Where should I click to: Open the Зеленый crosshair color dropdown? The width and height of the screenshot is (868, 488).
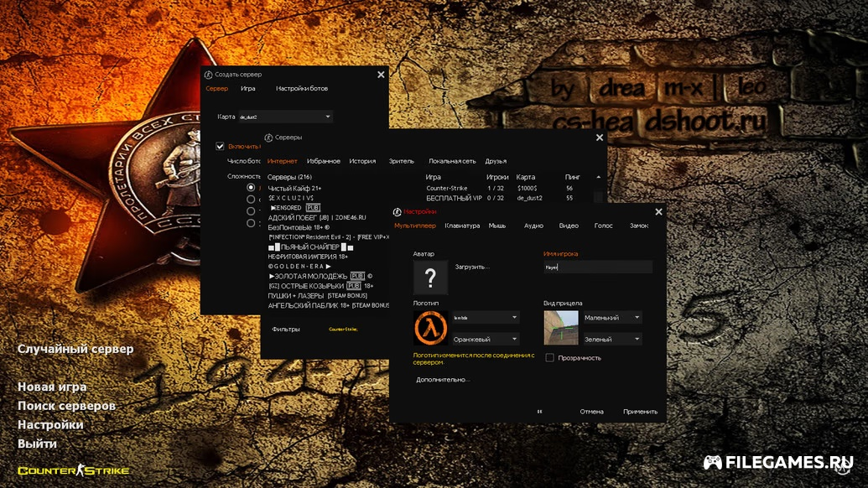612,339
